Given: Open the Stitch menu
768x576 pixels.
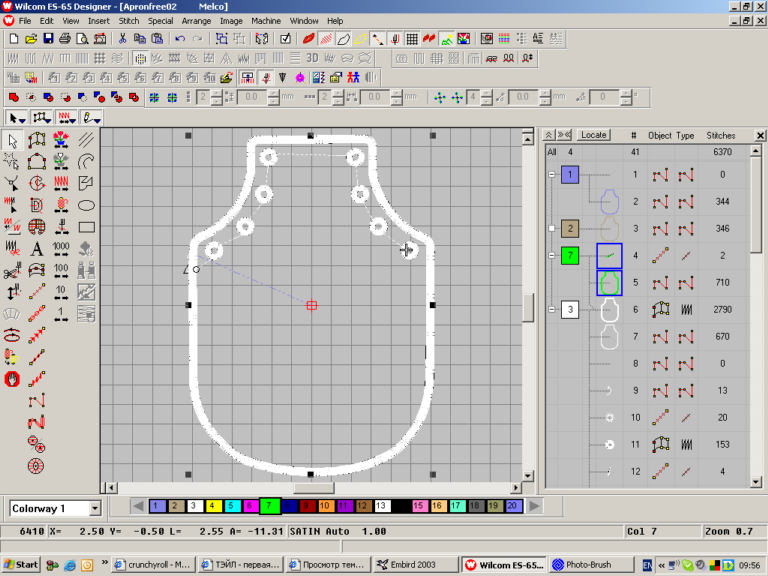Looking at the screenshot, I should coord(129,20).
